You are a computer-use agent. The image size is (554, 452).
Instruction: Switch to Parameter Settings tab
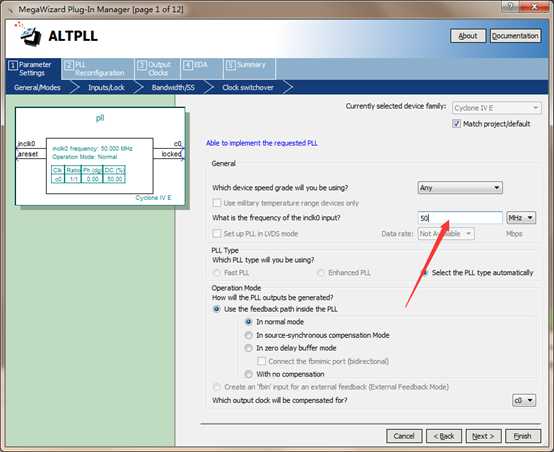33,69
